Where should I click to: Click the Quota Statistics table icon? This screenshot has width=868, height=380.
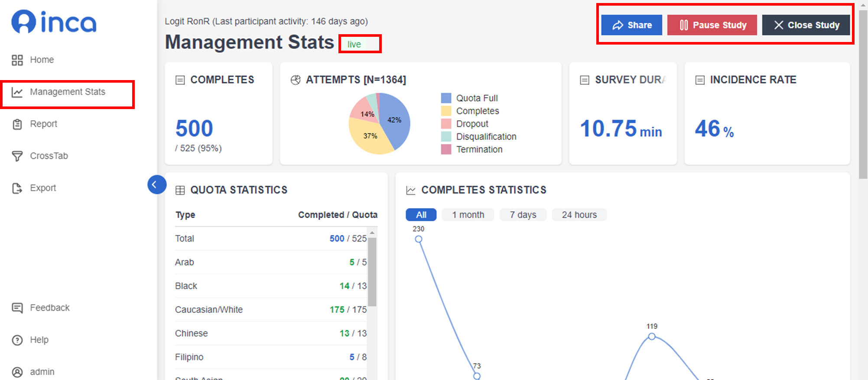[x=180, y=190]
